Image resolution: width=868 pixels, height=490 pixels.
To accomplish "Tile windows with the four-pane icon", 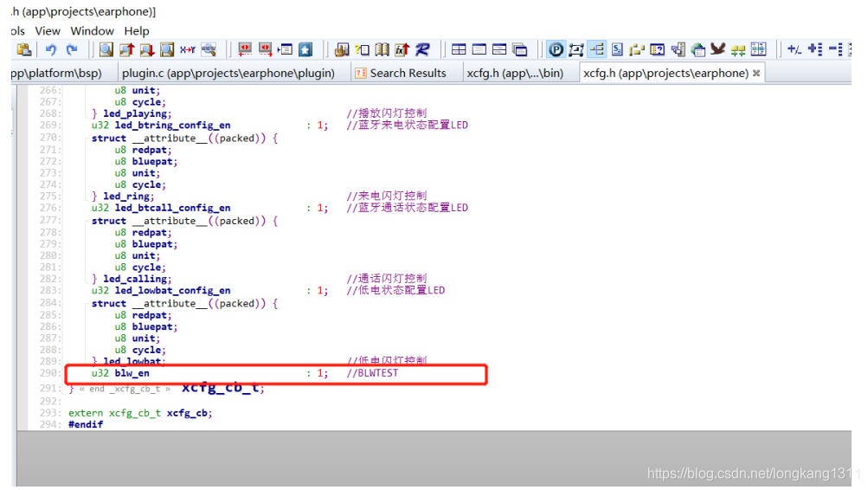I will (459, 50).
